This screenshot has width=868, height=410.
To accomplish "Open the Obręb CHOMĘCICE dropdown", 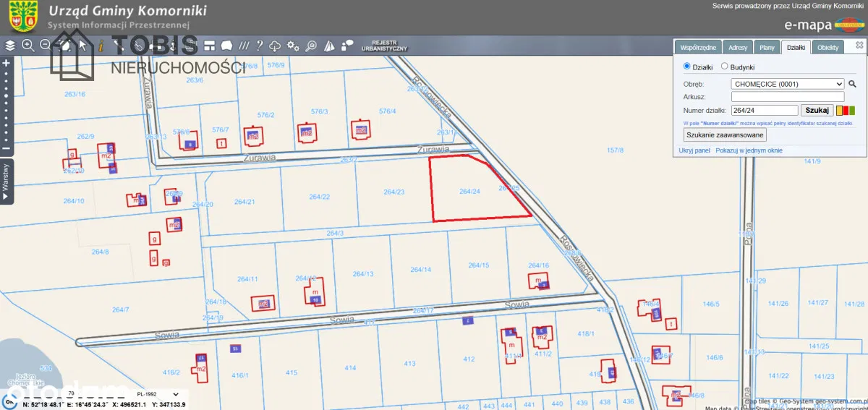I will [x=788, y=84].
